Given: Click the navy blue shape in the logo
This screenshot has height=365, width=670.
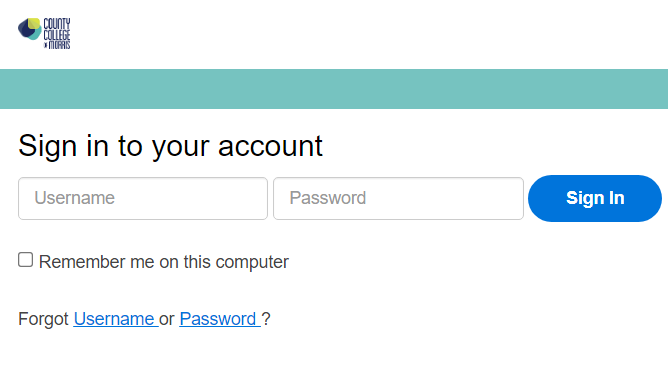Looking at the screenshot, I should click(26, 31).
